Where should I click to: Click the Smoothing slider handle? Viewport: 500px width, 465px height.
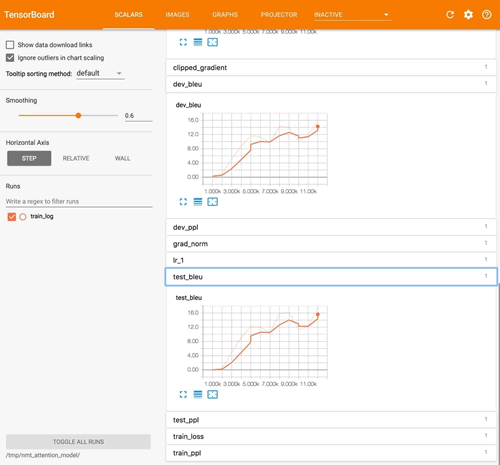[x=78, y=115]
